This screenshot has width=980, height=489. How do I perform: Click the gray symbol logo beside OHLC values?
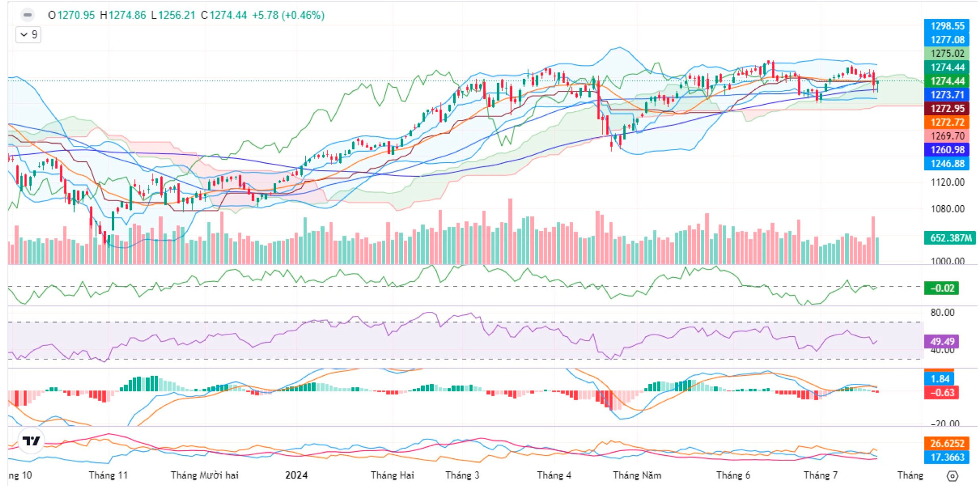click(28, 15)
